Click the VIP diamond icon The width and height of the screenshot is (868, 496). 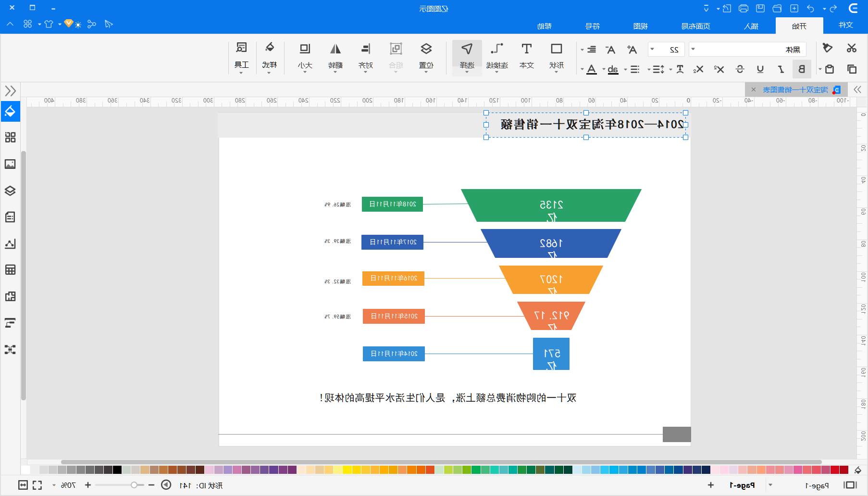(x=69, y=23)
